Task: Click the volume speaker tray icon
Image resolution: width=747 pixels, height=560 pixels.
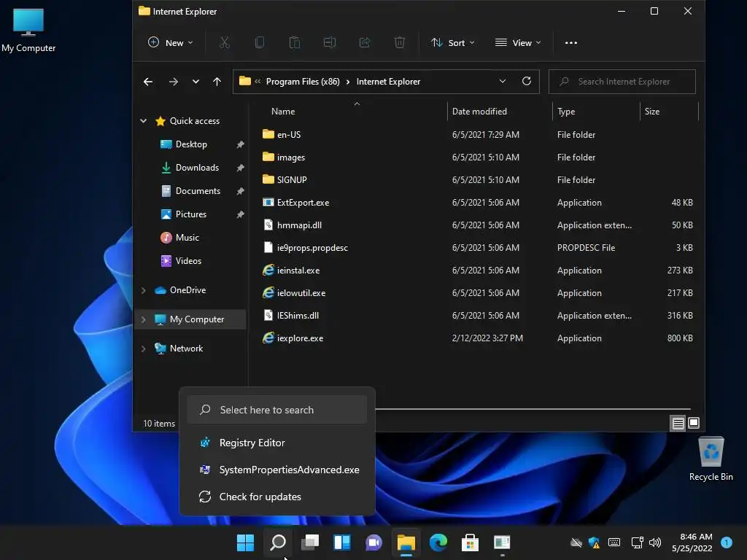Action: pyautogui.click(x=655, y=542)
